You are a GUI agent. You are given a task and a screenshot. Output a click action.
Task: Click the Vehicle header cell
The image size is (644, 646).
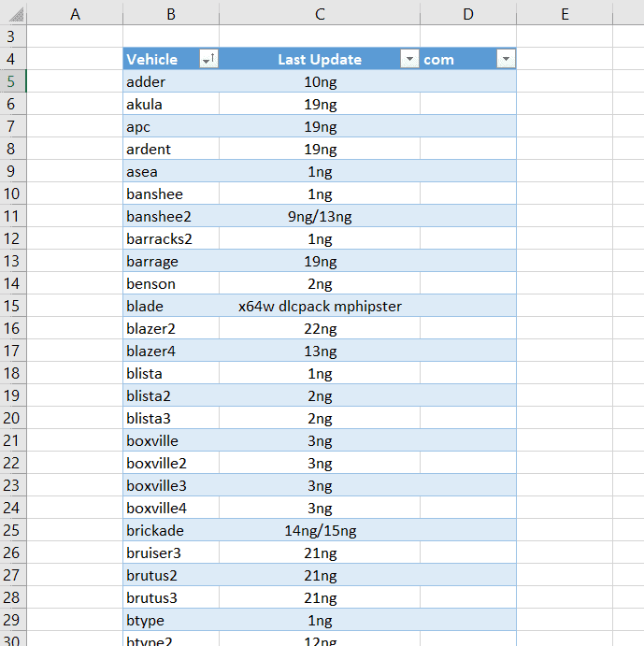tap(171, 59)
